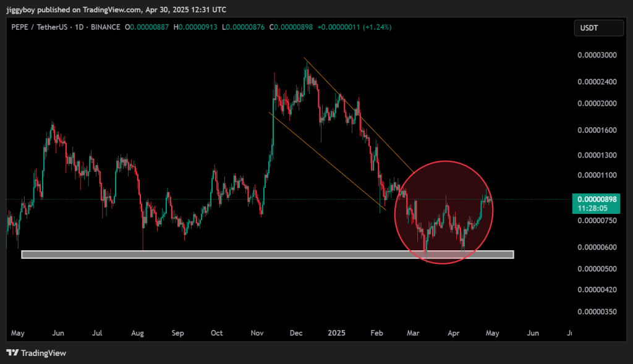This screenshot has height=364, width=633.
Task: Click the 0.00002000 price axis label
Action: (x=597, y=103)
